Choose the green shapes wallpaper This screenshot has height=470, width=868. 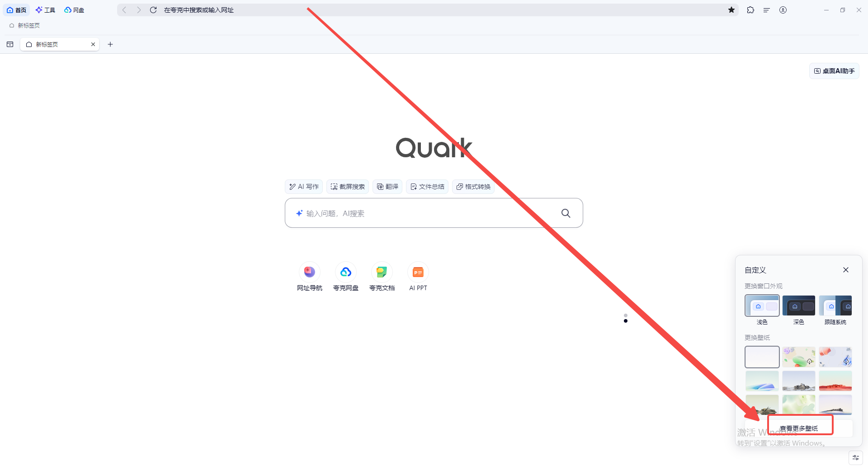[799, 357]
